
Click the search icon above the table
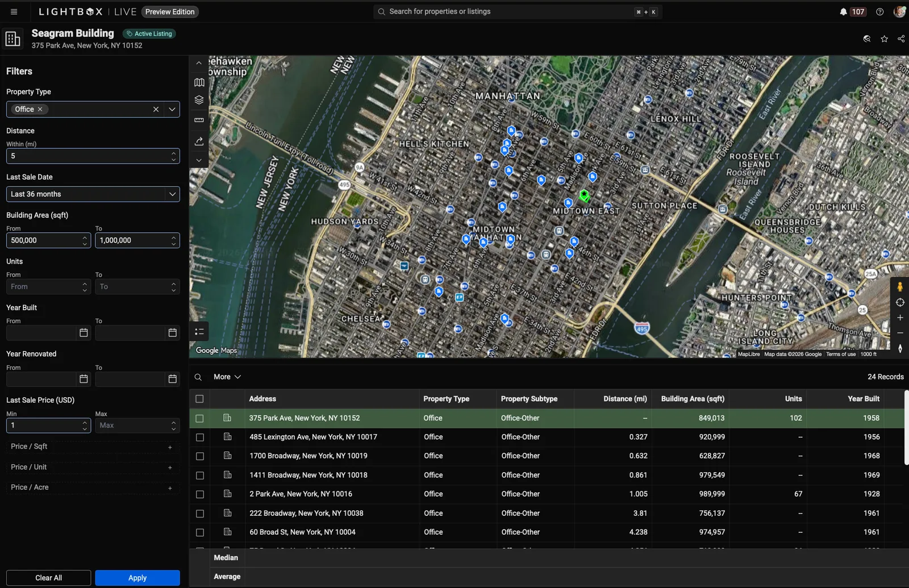(x=198, y=377)
